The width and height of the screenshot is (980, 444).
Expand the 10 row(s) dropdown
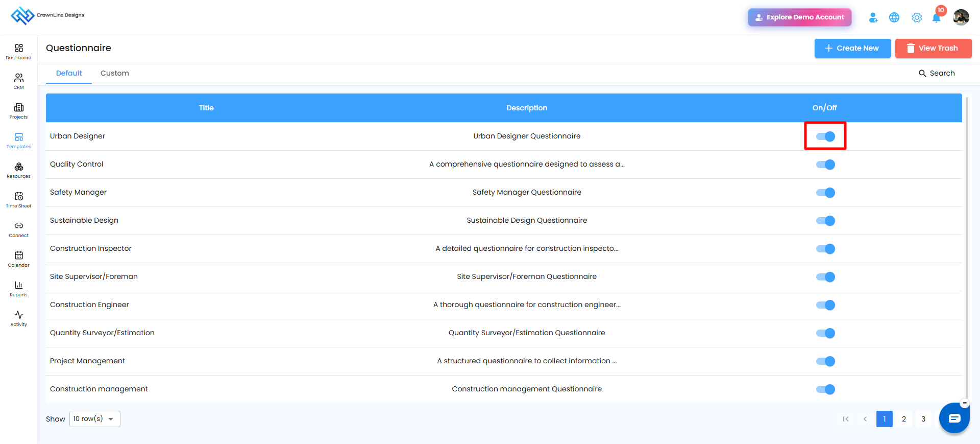(x=95, y=419)
